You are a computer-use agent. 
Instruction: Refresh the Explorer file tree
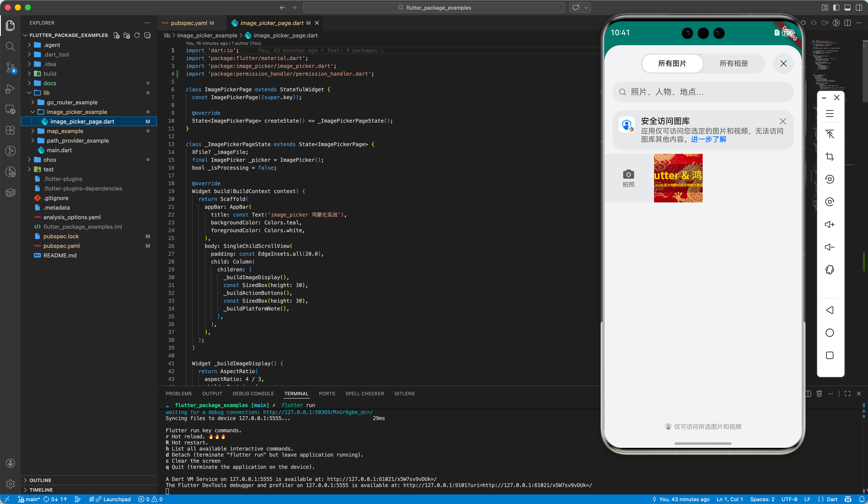click(x=137, y=35)
